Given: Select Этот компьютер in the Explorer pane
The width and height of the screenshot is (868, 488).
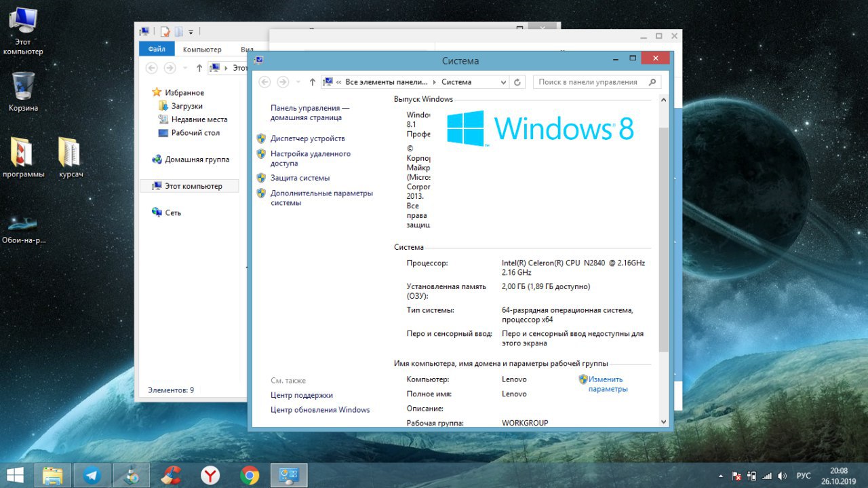Looking at the screenshot, I should 189,186.
